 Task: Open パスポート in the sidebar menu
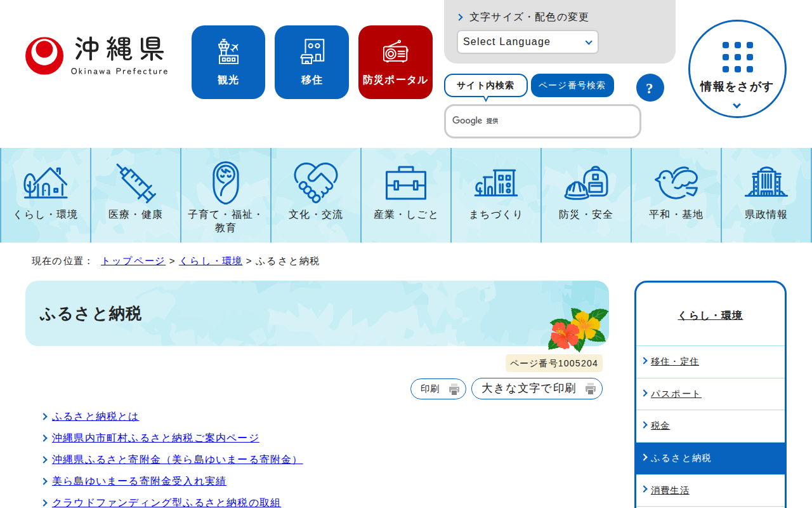coord(676,394)
